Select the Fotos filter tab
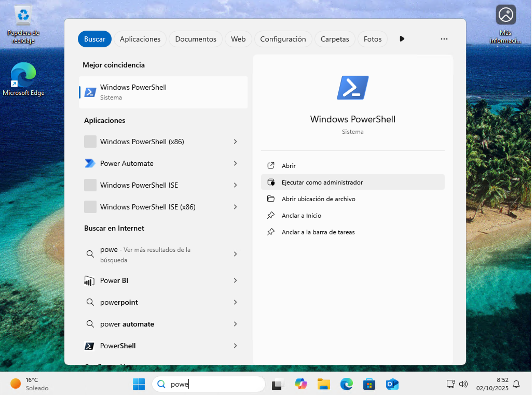This screenshot has height=395, width=532. [372, 39]
